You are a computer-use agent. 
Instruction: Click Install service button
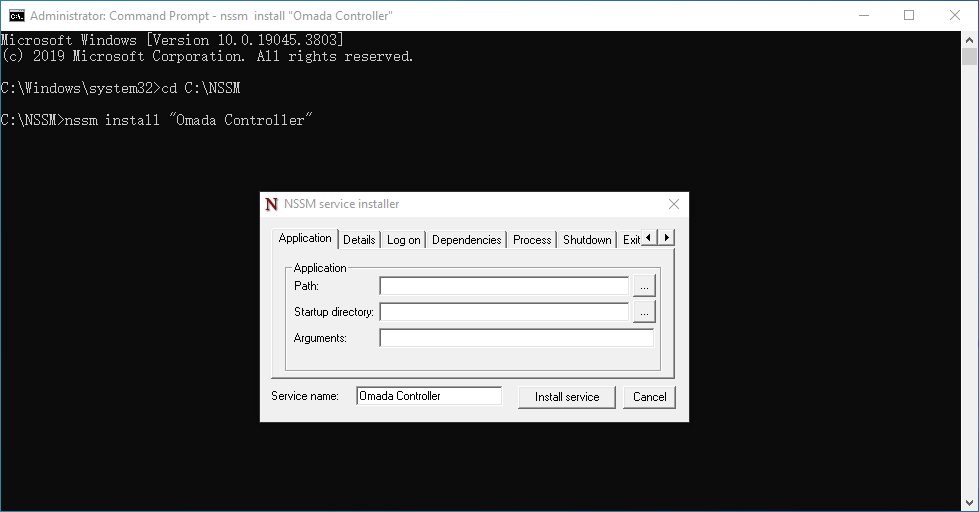[x=567, y=397]
